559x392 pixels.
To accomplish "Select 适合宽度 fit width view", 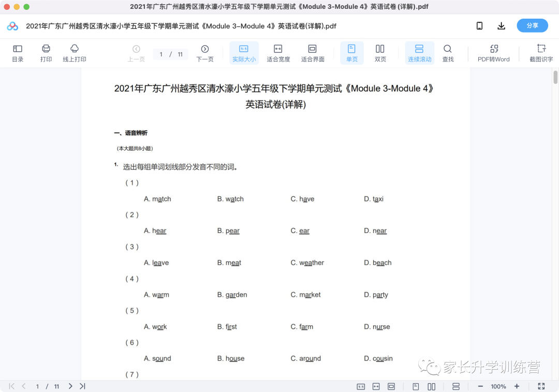I will click(278, 53).
